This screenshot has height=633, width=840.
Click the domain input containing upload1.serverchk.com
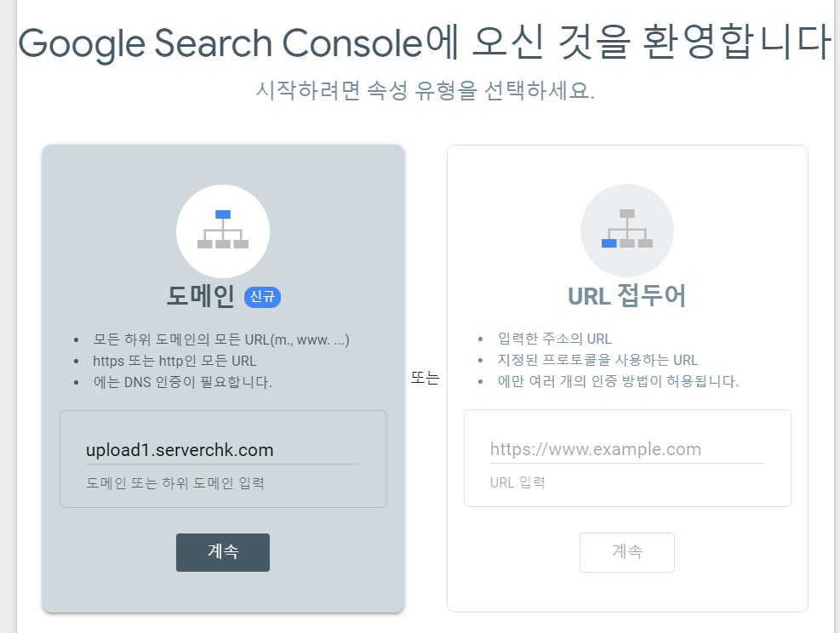[223, 450]
